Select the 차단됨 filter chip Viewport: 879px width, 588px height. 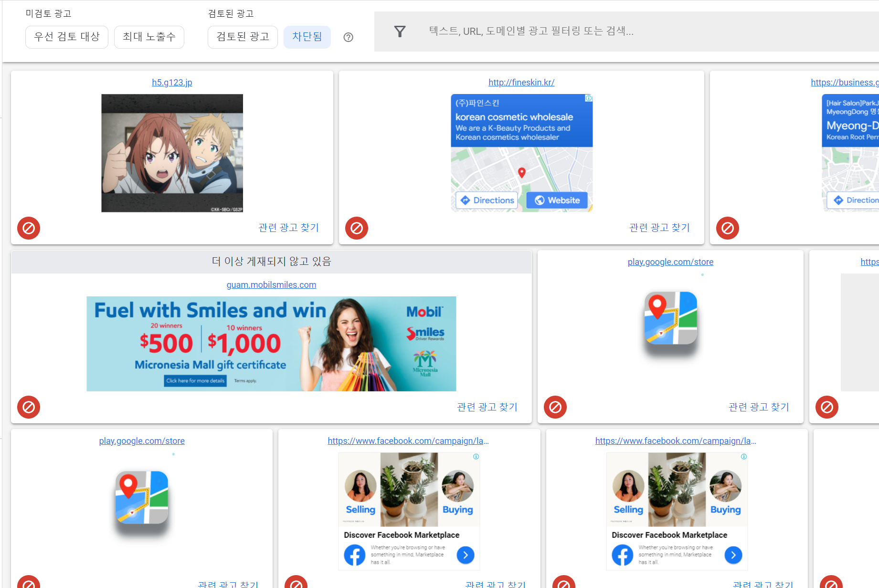point(307,37)
